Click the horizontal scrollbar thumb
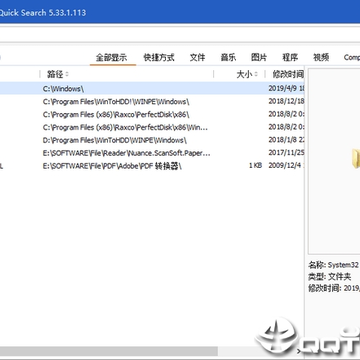360x360 pixels. coord(109,351)
